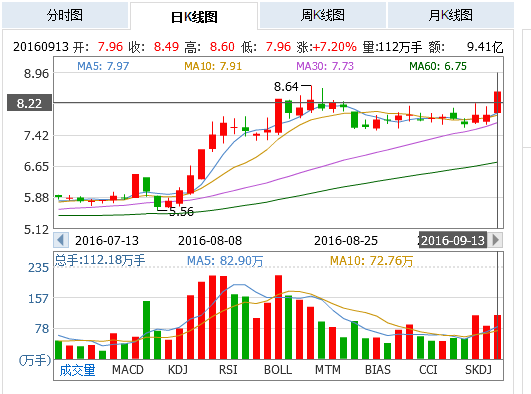This screenshot has width=531, height=394.
Task: Switch indicator to BIAS
Action: (378, 370)
